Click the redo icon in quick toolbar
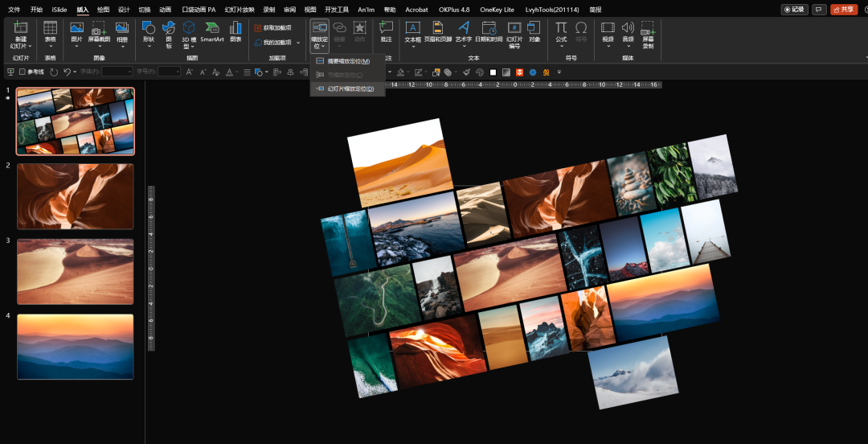 54,72
